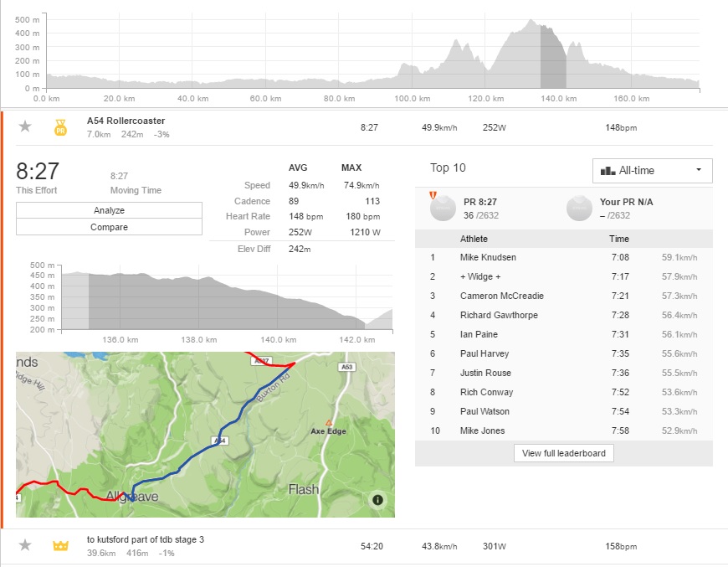This screenshot has width=728, height=567.
Task: Open the All-time leaderboard filter dropdown
Action: click(x=652, y=171)
